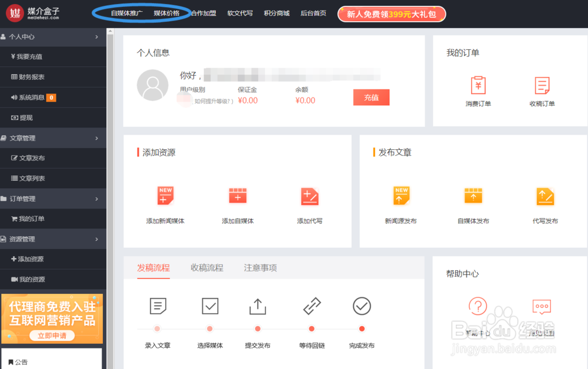The image size is (588, 369).
Task: Collapse the 个人中心 sidebar section chevron
Action: click(x=97, y=36)
